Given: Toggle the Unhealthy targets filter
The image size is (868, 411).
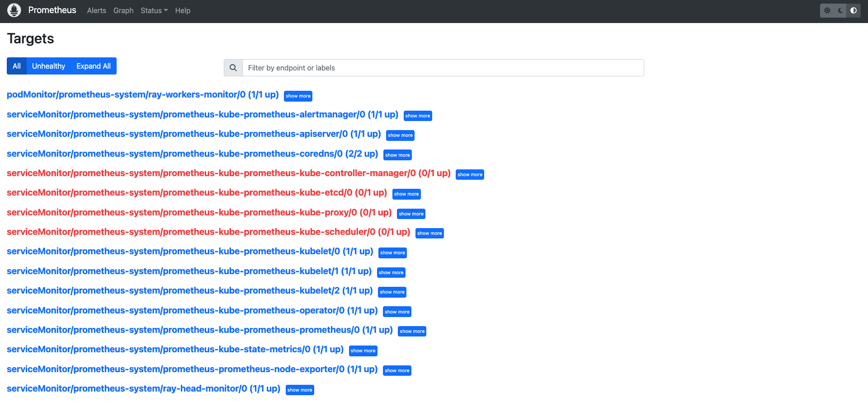Looking at the screenshot, I should click(48, 66).
